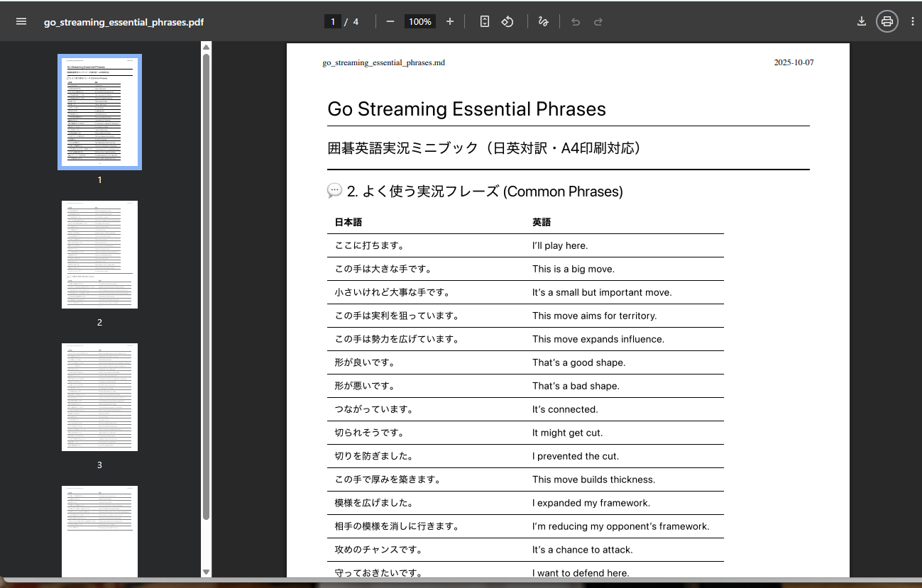Rotate the document counterclockwise
922x588 pixels.
pos(507,21)
